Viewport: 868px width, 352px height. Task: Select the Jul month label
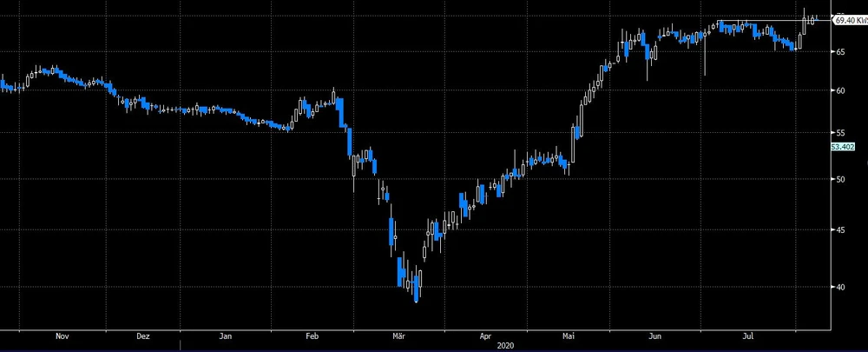point(746,335)
